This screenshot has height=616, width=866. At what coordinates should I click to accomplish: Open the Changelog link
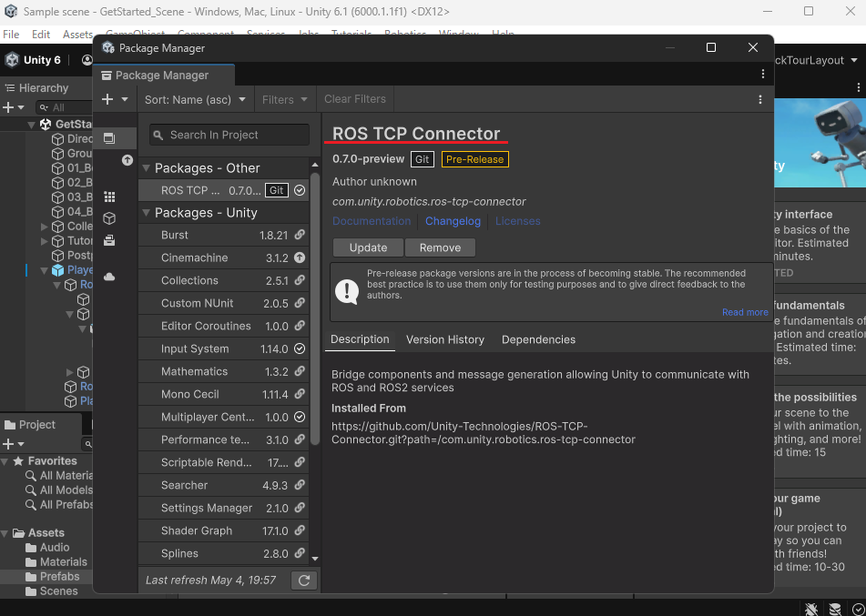click(x=453, y=221)
